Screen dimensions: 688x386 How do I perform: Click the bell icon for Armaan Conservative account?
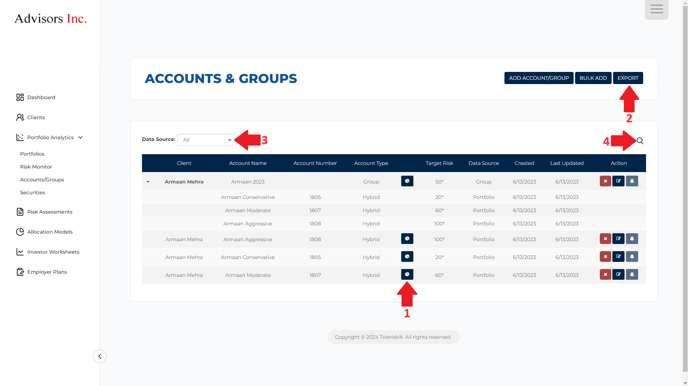pos(632,257)
